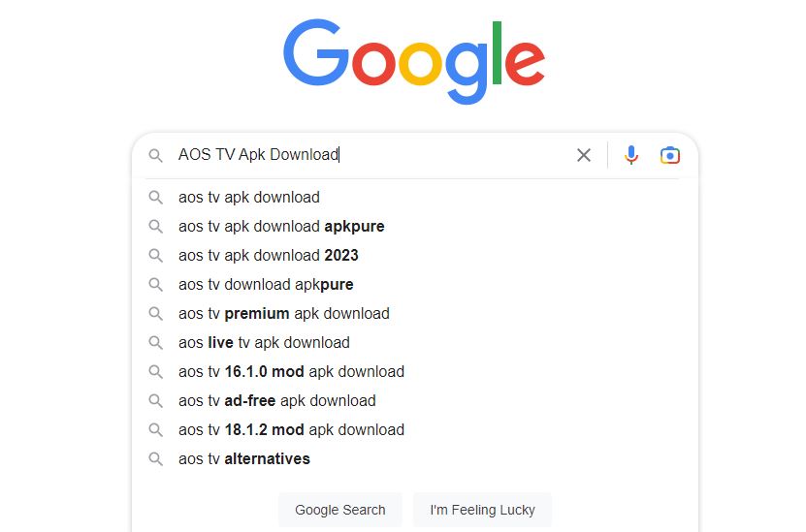
Task: Click the Google logo
Action: pos(414,61)
